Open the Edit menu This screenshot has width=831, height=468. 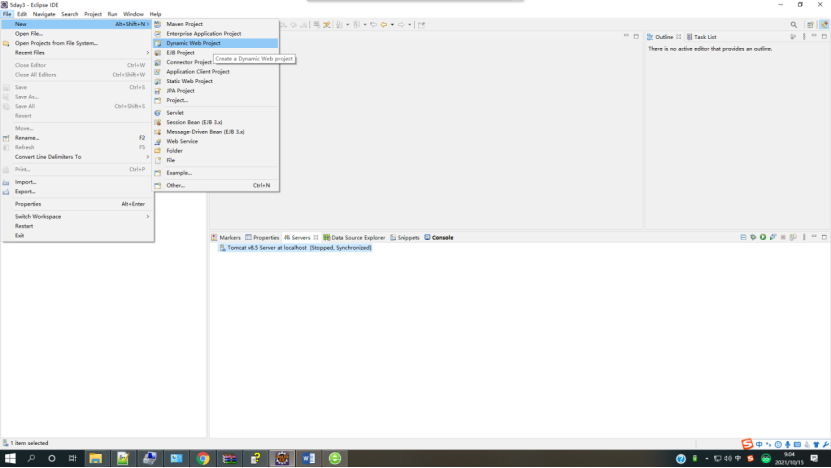point(22,14)
